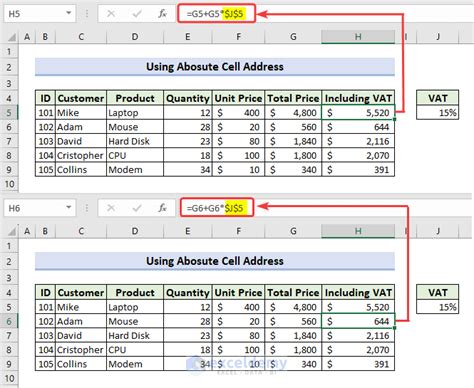This screenshot has height=388, width=474.
Task: Click the 'Laptop' cell in the lower sheet
Action: (135, 307)
